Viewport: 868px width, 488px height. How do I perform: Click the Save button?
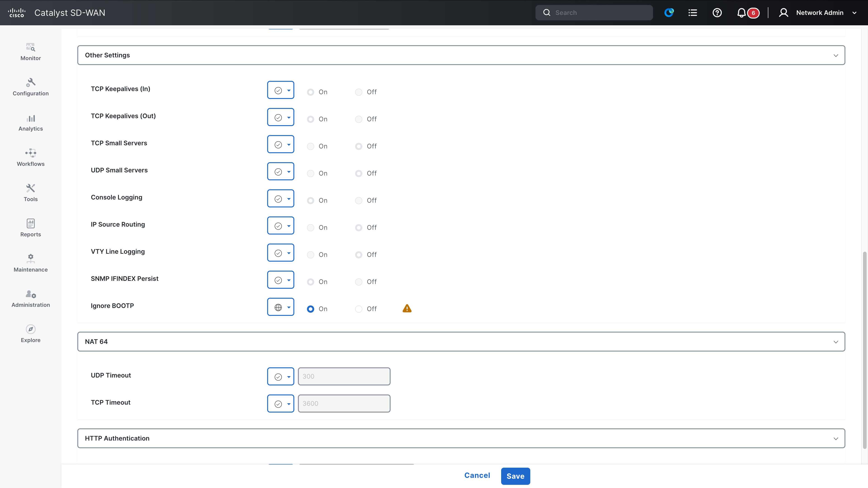515,476
